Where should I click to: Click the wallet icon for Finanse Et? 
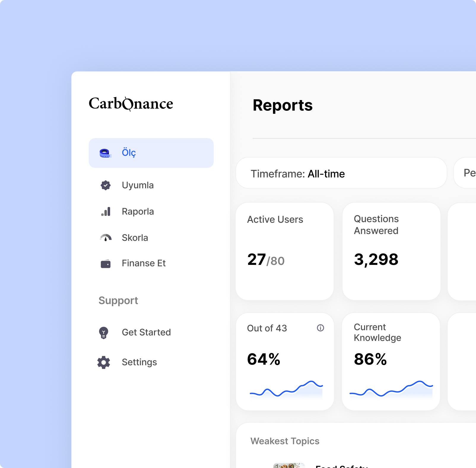click(x=106, y=263)
